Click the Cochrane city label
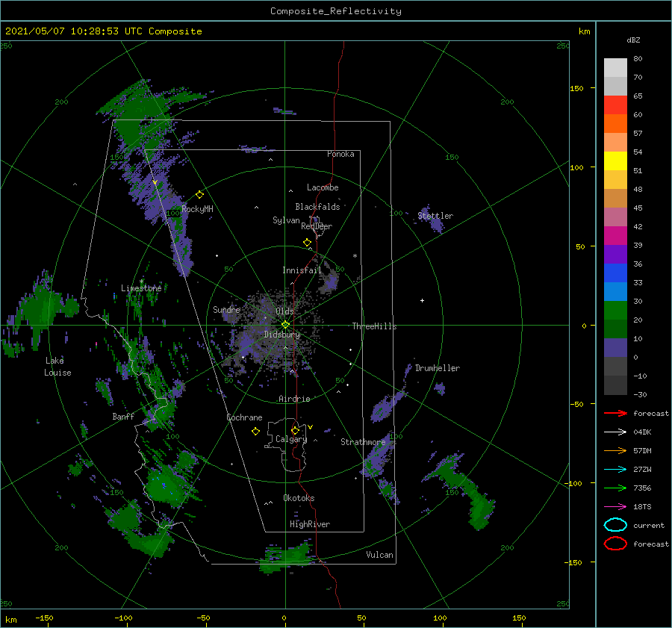 [x=244, y=417]
